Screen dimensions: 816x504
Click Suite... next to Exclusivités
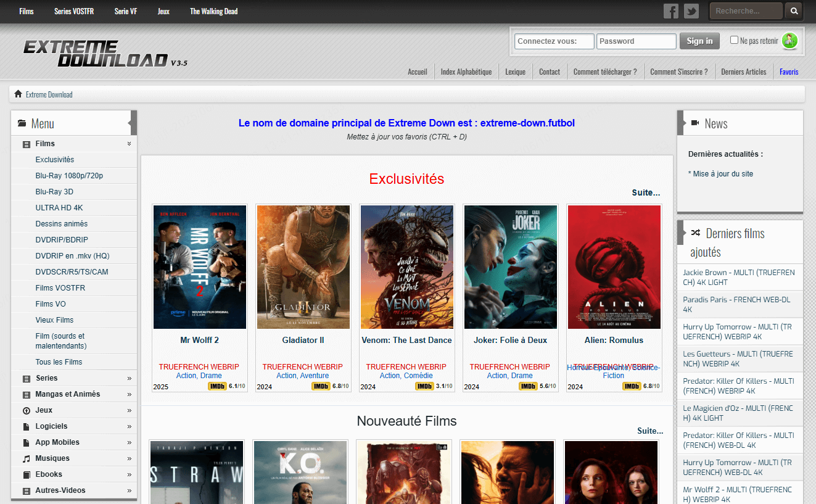point(646,192)
